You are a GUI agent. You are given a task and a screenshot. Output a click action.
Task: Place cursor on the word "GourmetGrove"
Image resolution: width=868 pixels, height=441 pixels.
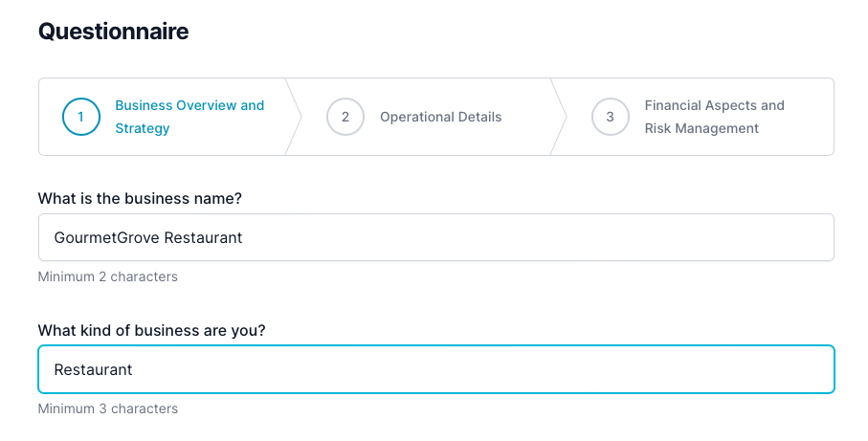point(106,237)
